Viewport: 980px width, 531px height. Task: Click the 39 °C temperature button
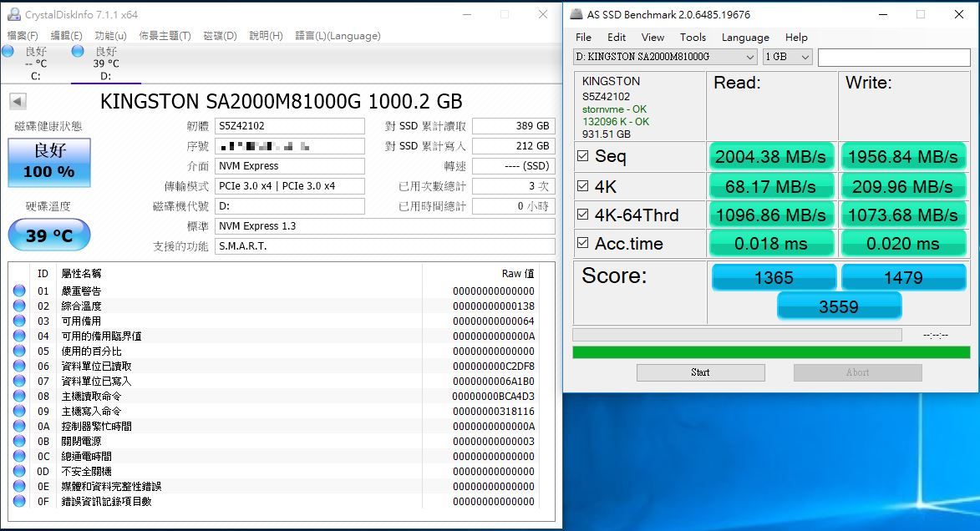(49, 235)
